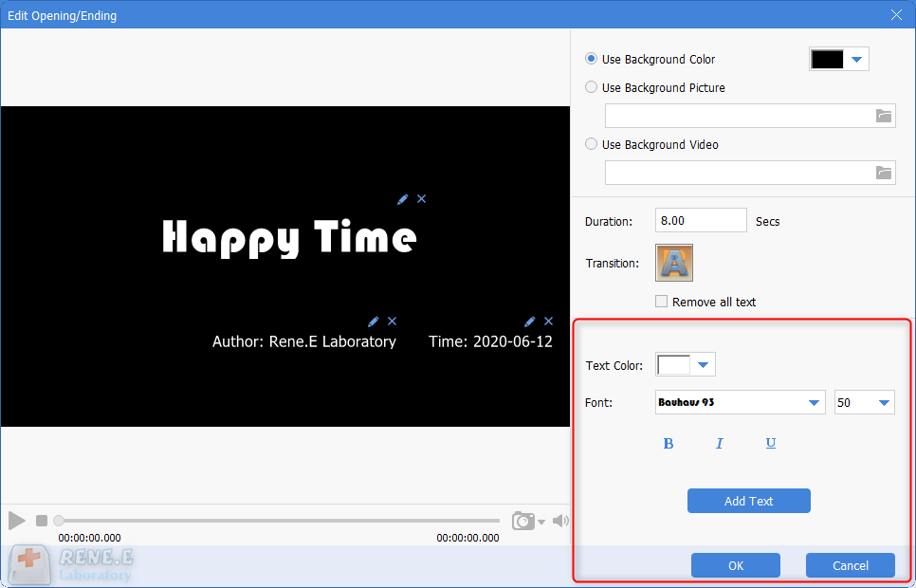Open the background color dropdown arrow
Viewport: 916px width, 588px height.
tap(856, 59)
